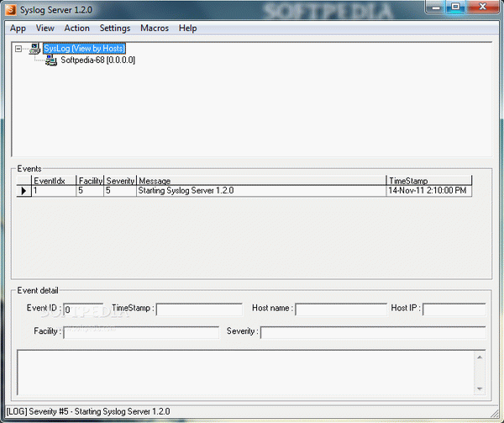Click the event detail message text area
504x423 pixels.
pos(246,373)
